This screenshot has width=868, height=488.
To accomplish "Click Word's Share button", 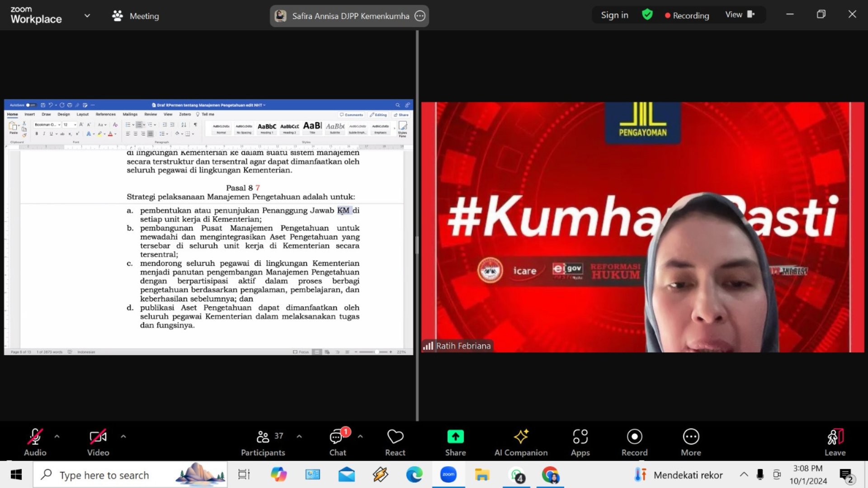I will pos(401,115).
